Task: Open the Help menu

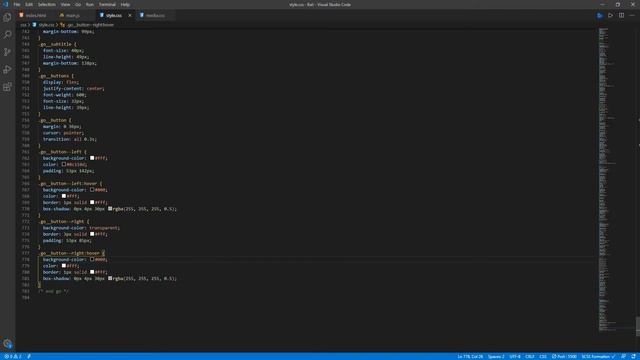Action: point(125,4)
